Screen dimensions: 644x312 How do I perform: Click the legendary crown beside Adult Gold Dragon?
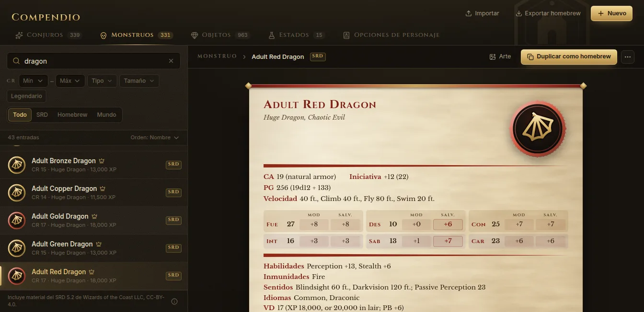(x=94, y=216)
